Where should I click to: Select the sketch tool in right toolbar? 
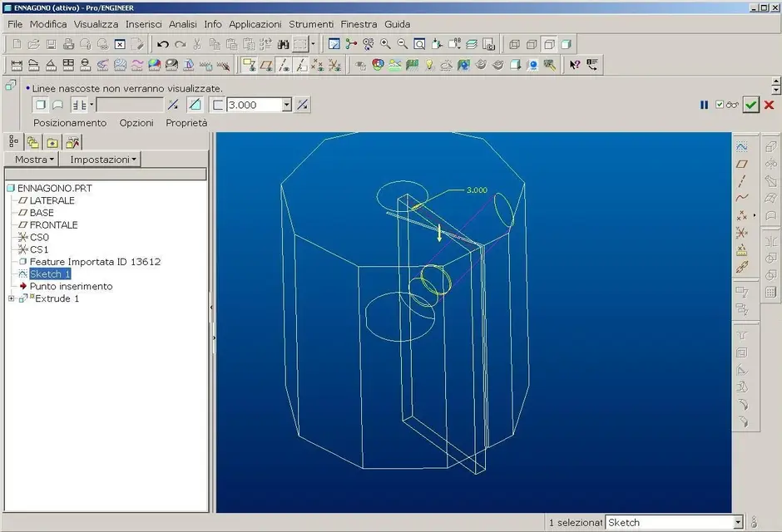pyautogui.click(x=741, y=147)
